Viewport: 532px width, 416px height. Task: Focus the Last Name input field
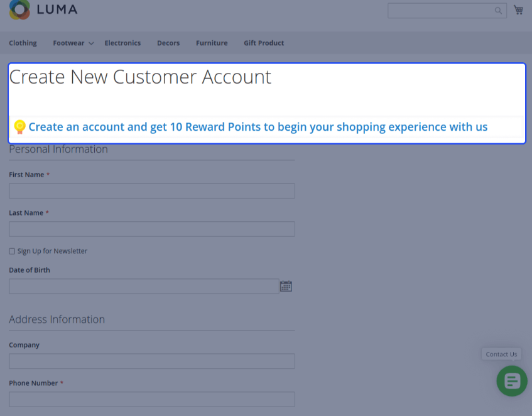[x=152, y=229]
